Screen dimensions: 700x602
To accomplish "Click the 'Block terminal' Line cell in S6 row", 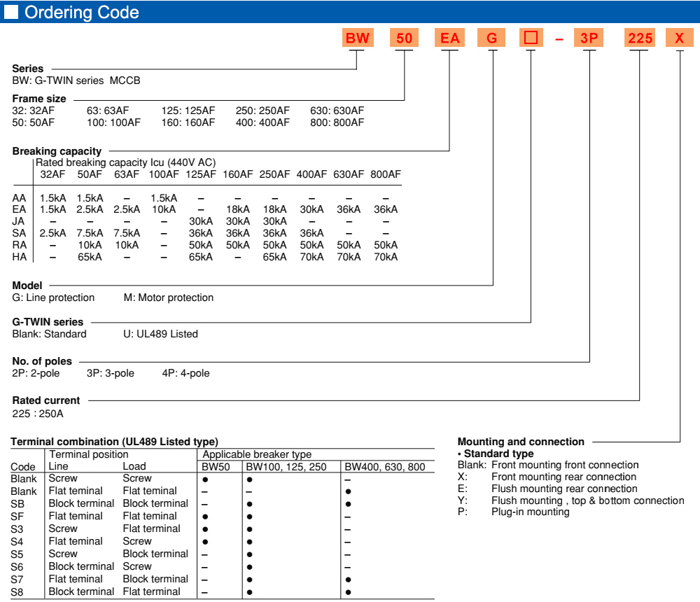I will [81, 566].
